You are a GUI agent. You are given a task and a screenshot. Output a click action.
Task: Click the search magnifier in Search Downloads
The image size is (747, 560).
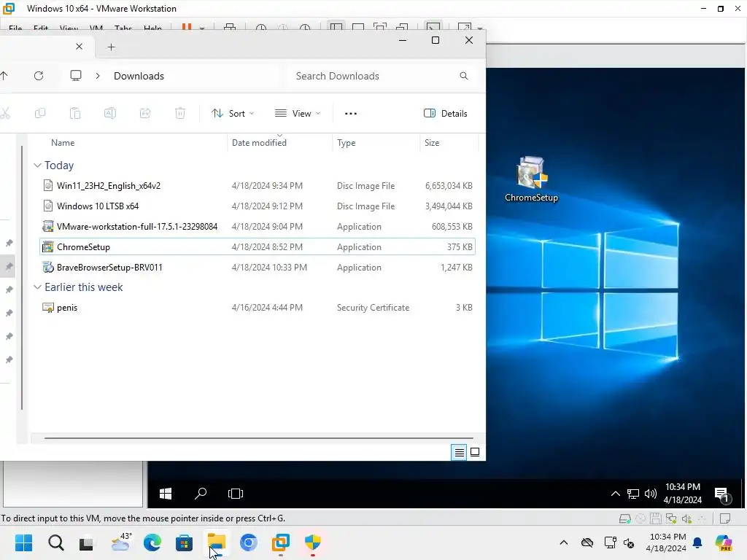pos(463,76)
